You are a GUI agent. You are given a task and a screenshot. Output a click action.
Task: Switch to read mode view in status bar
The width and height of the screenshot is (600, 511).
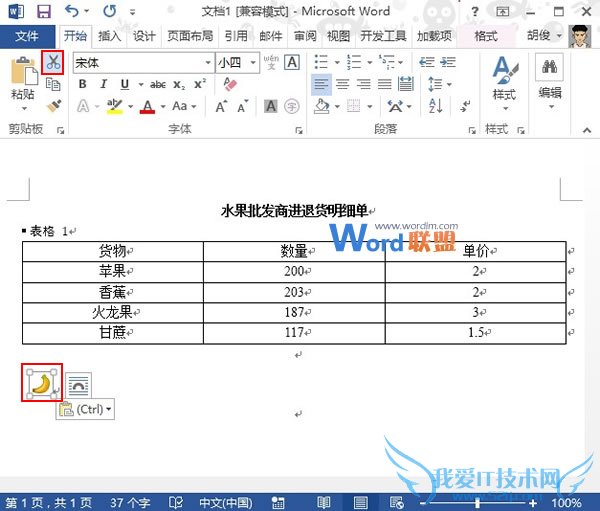tap(324, 502)
